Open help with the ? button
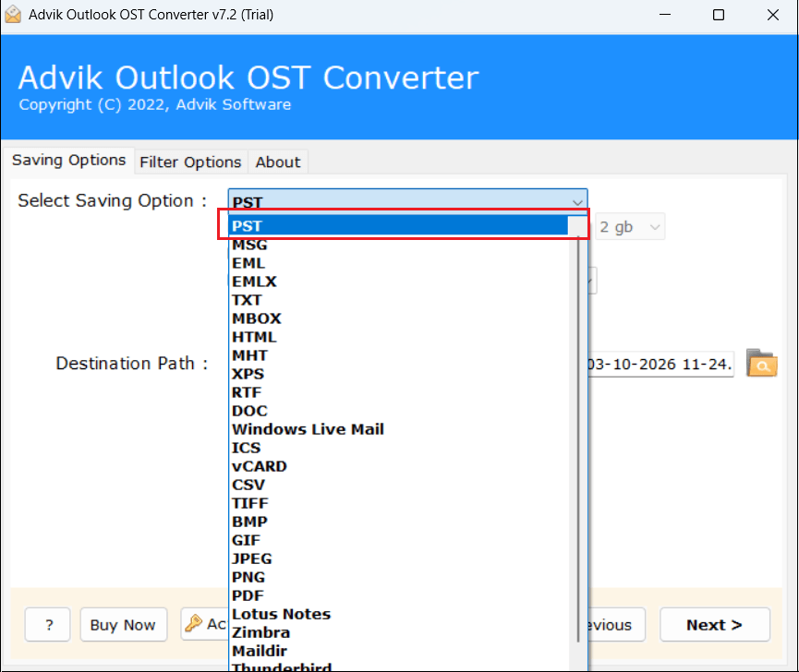The height and width of the screenshot is (672, 799). 48,625
